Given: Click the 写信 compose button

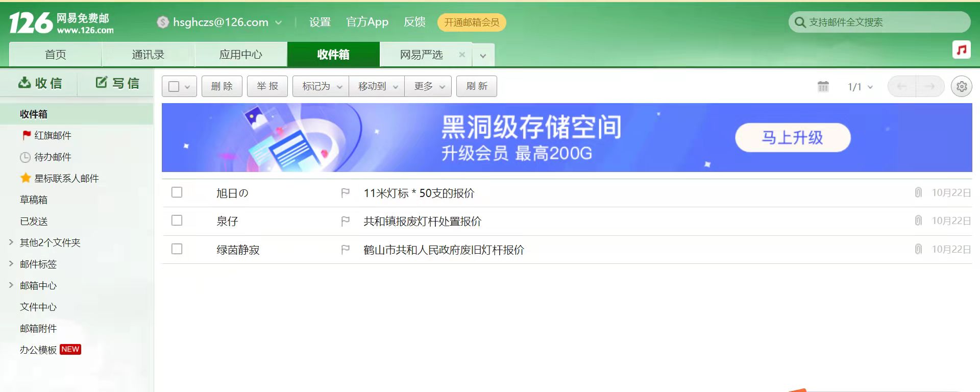Looking at the screenshot, I should [117, 83].
